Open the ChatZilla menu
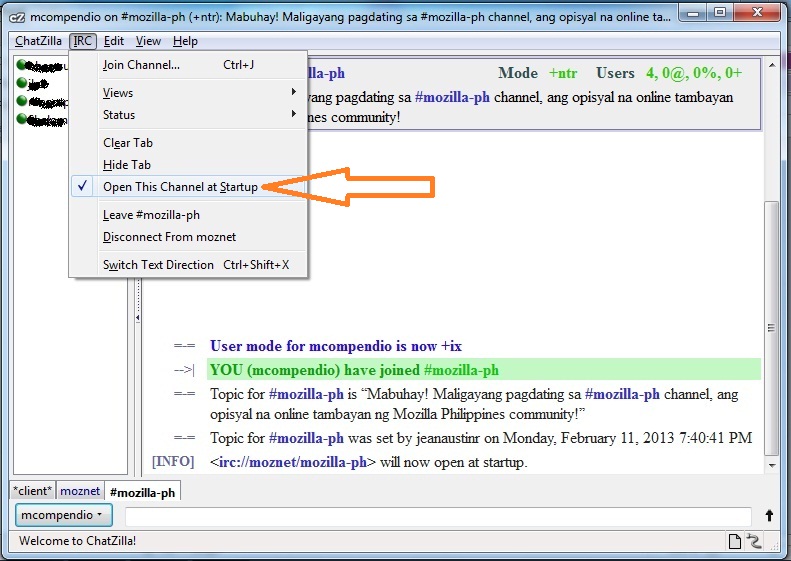The width and height of the screenshot is (791, 561). [x=38, y=41]
